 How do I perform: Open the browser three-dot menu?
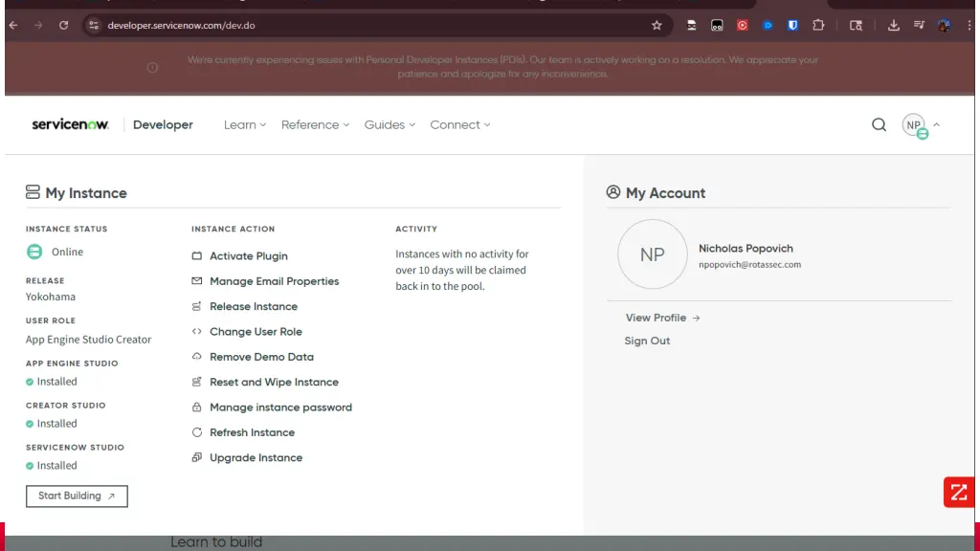[x=969, y=26]
